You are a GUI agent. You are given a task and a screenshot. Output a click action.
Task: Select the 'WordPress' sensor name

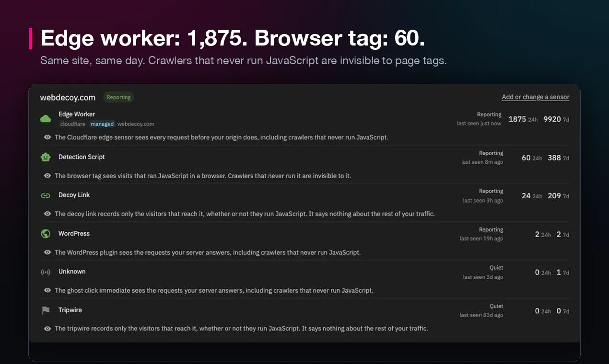pos(74,233)
